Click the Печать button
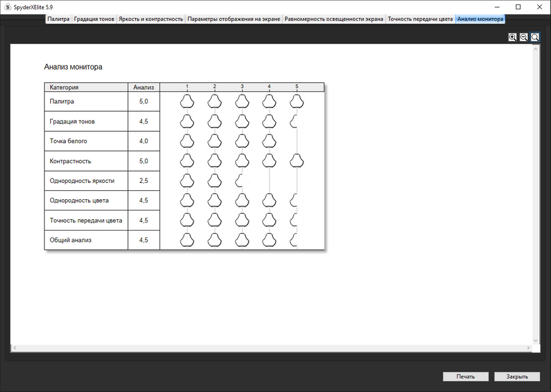The height and width of the screenshot is (392, 551). click(466, 376)
